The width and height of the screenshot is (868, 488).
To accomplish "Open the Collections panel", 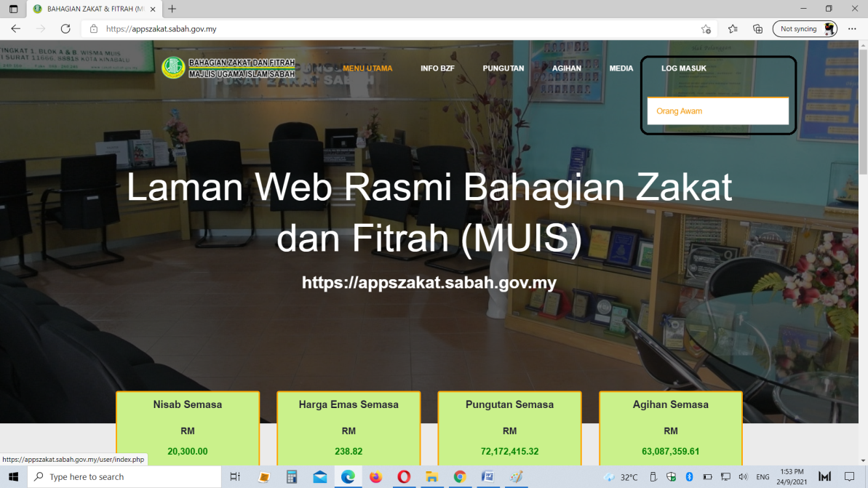I will click(x=757, y=29).
